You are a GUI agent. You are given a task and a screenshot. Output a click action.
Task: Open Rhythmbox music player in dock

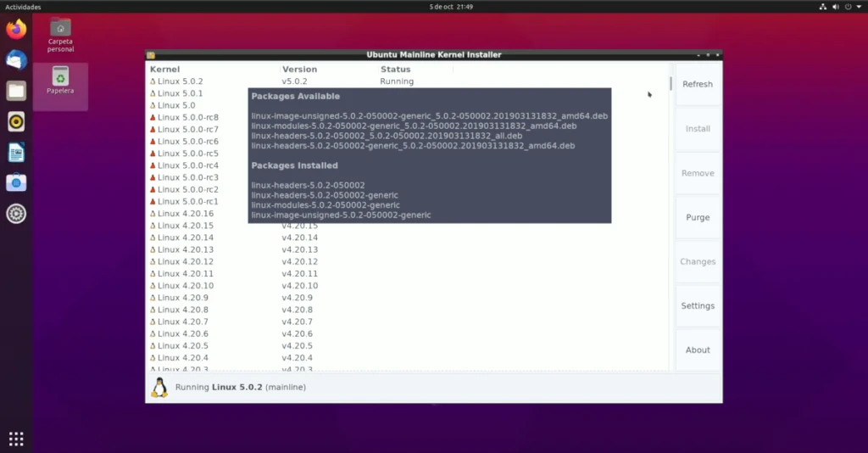point(16,122)
